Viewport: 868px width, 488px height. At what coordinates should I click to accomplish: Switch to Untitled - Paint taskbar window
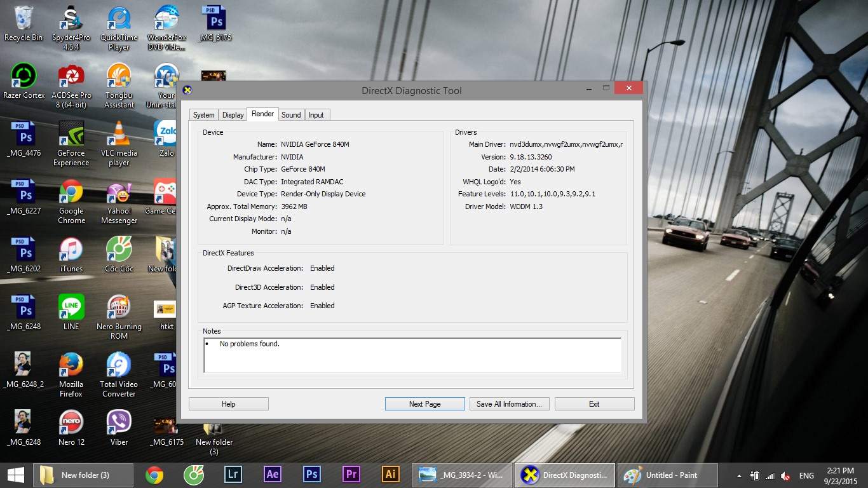[x=667, y=475]
